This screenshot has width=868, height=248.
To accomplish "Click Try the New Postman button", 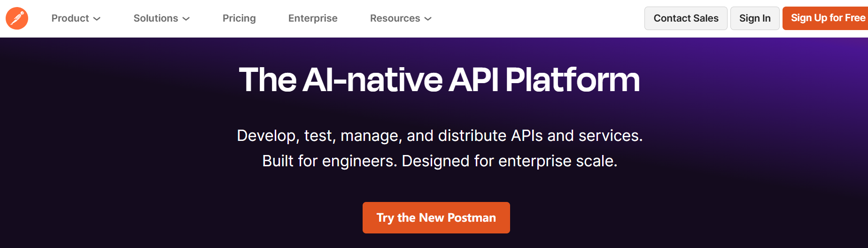I will click(x=436, y=217).
